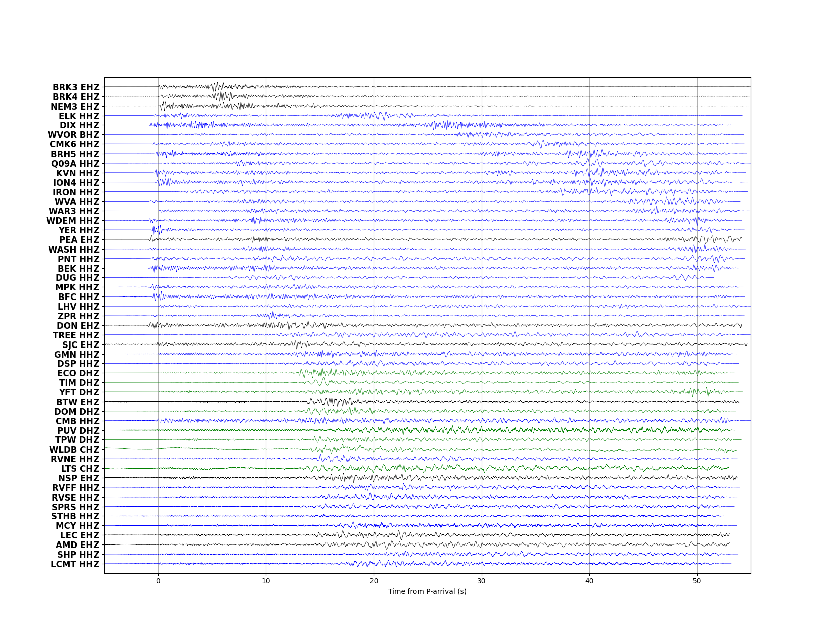Click the 50 second axis tick label
Viewport: 834px width, 644px height.
click(697, 581)
